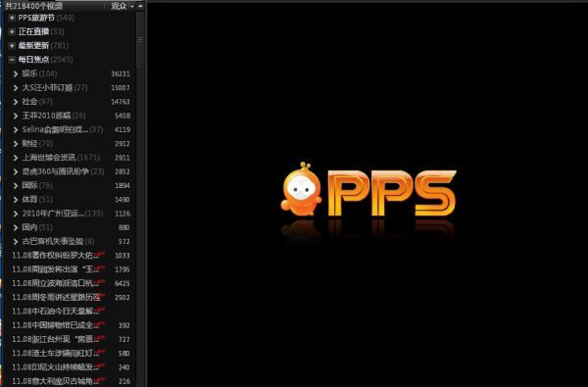The image size is (588, 387).
Task: Select the 奇虎360与腾讯纷争 item
Action: [x=56, y=171]
